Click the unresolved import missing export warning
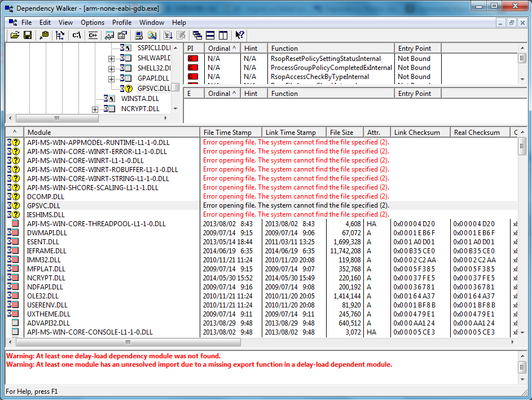 point(199,364)
